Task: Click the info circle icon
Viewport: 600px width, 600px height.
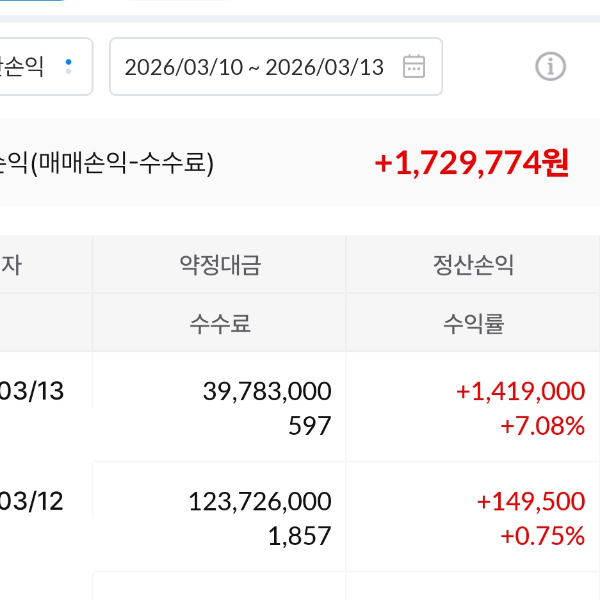Action: click(550, 67)
